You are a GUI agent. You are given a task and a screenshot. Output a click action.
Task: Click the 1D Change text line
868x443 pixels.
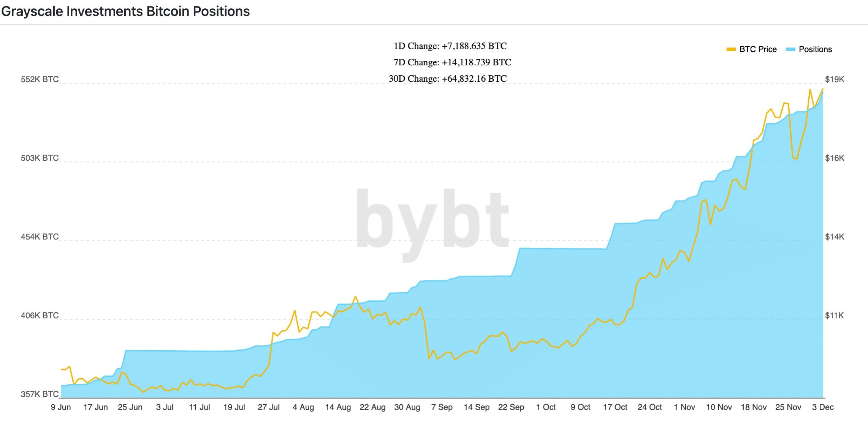[450, 46]
